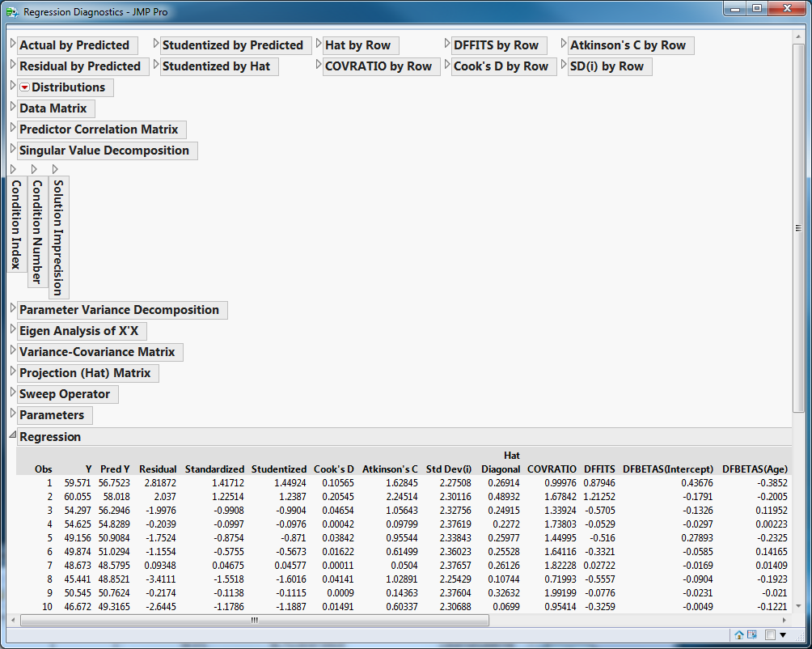Screen dimensions: 812x649
Task: Expand the Residual by Predicted report
Action: (x=13, y=66)
